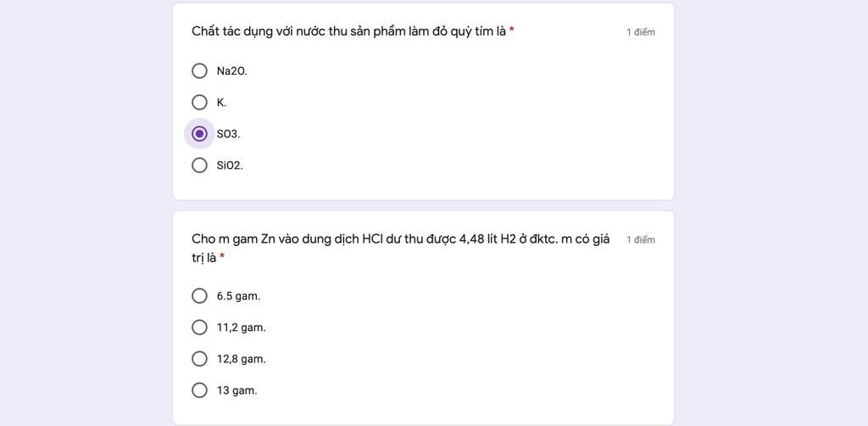The height and width of the screenshot is (426, 868).
Task: Select the SiO2 radio button
Action: 199,165
